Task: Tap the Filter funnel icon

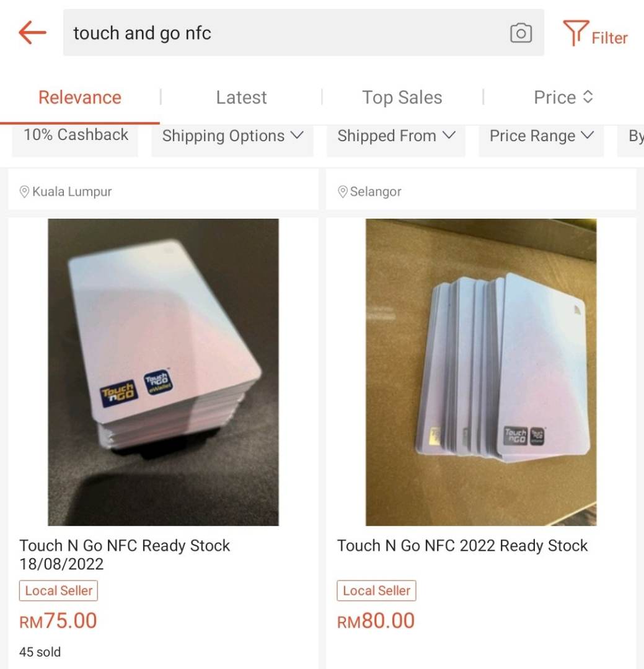Action: click(x=575, y=33)
